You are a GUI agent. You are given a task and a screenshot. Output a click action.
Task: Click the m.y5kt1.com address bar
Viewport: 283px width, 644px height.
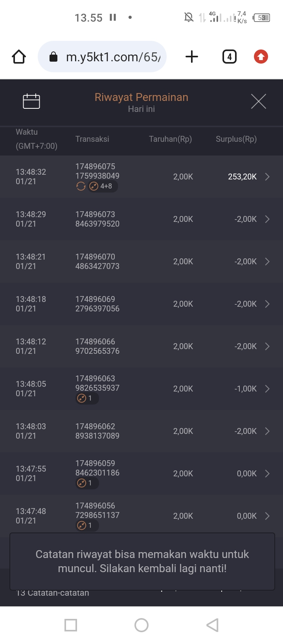102,57
